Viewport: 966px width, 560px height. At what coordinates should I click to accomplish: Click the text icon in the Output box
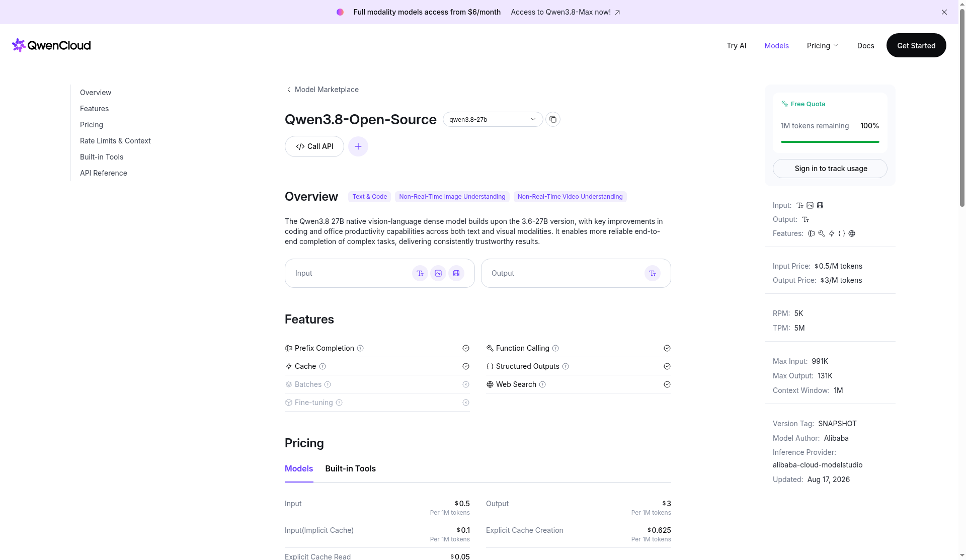coord(653,273)
